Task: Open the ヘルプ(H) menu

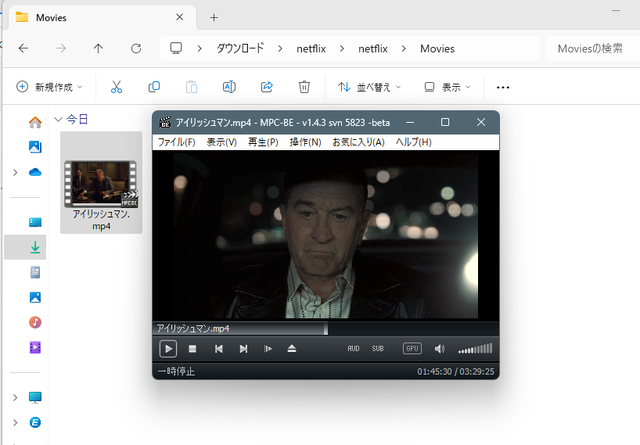Action: click(x=413, y=142)
